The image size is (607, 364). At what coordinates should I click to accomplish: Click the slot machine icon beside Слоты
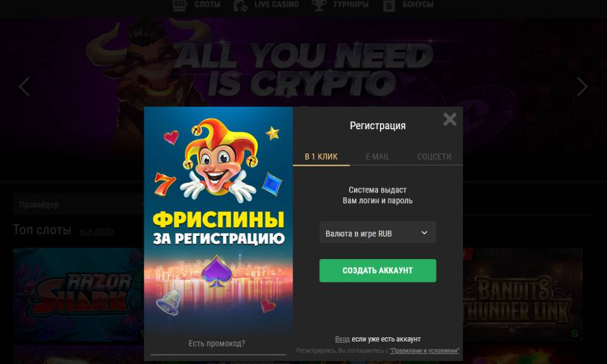coord(180,5)
